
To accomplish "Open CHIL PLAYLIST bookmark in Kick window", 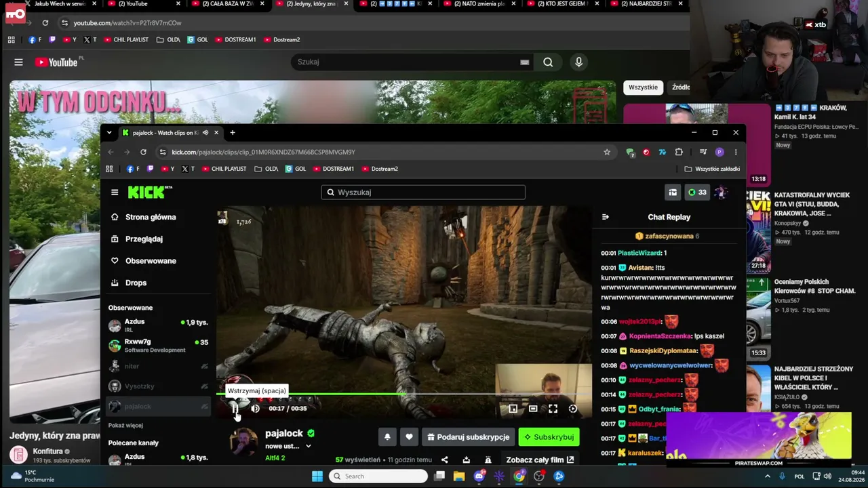I will coord(224,169).
